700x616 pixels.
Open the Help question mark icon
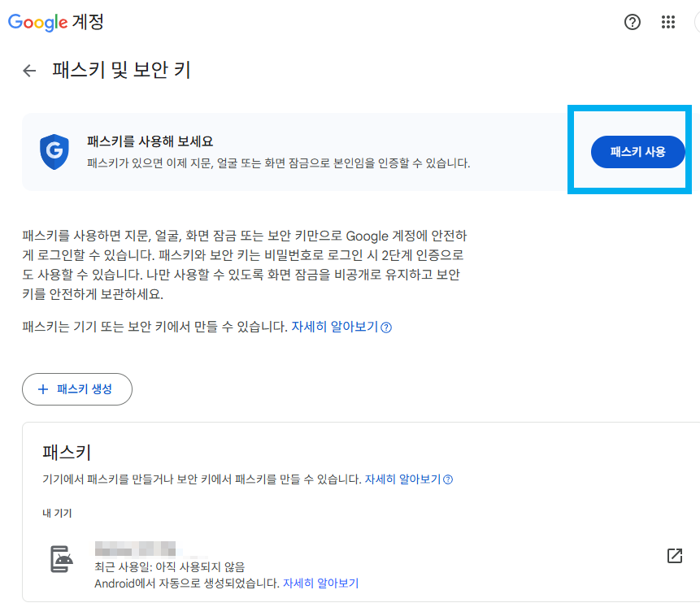coord(633,22)
